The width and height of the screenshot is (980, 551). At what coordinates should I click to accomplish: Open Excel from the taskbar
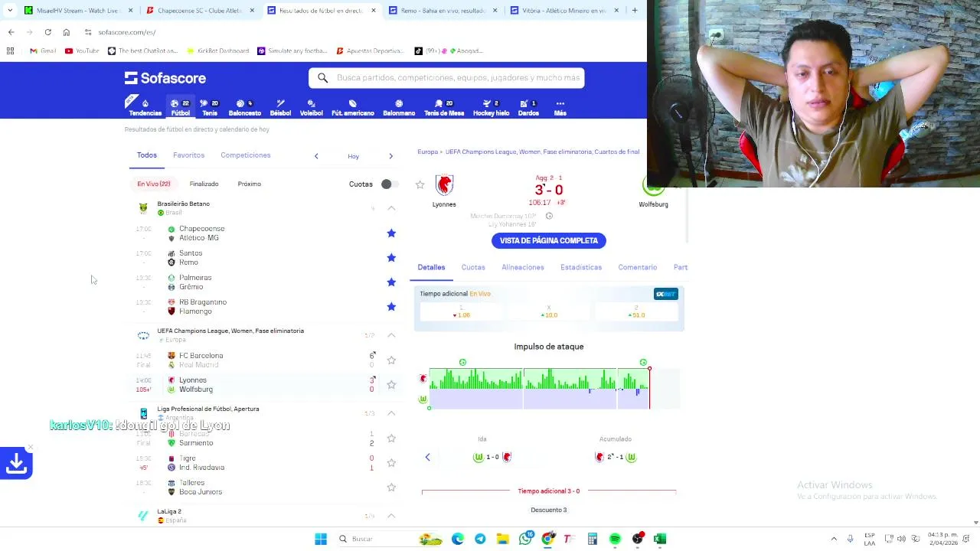[660, 539]
